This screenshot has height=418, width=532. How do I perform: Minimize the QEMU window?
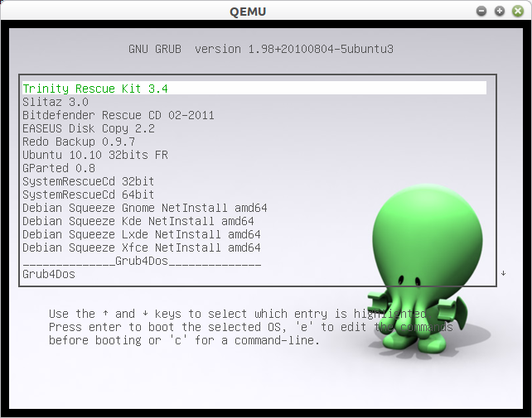pos(481,12)
